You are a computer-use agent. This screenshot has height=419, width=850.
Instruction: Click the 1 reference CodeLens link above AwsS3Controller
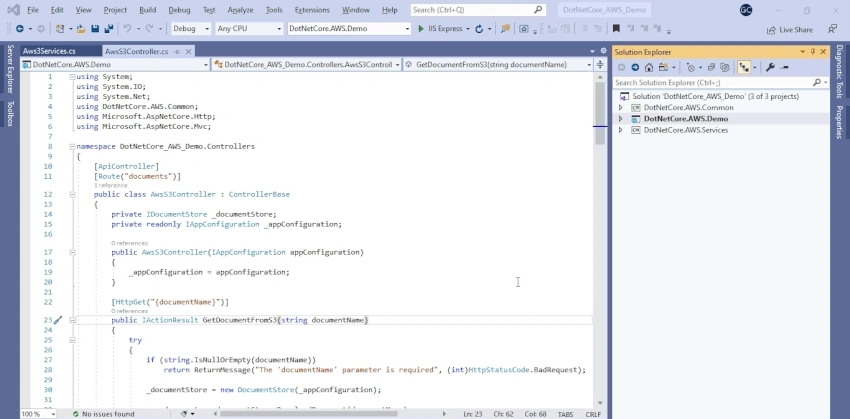coord(111,185)
